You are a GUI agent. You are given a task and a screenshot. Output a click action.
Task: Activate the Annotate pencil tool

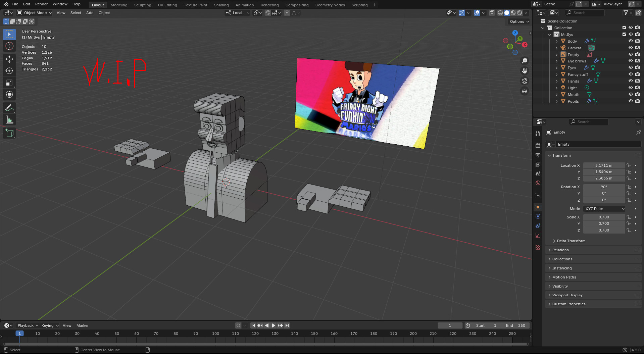coord(9,108)
